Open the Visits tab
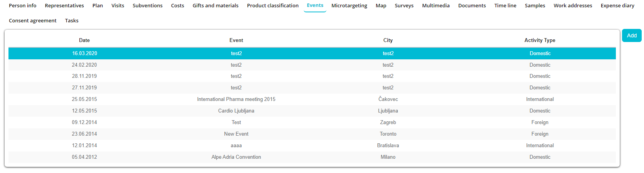Viewport: 644px width, 173px height. pos(118,6)
